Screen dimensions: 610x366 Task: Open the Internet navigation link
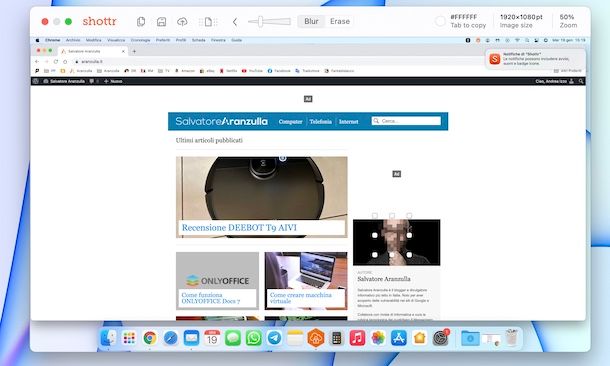pyautogui.click(x=348, y=121)
